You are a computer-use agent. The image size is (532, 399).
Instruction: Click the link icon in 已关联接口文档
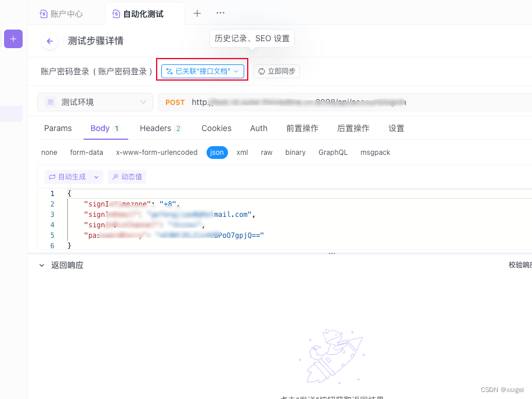pyautogui.click(x=169, y=71)
